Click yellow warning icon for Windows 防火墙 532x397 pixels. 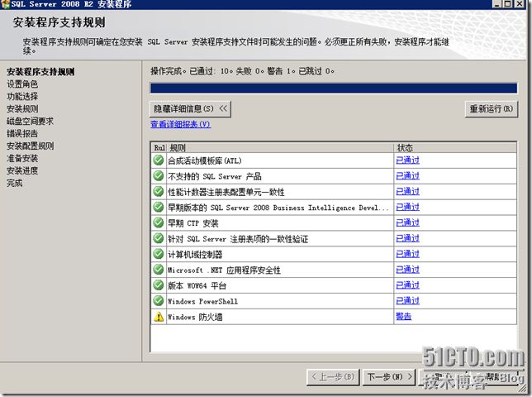pyautogui.click(x=159, y=317)
